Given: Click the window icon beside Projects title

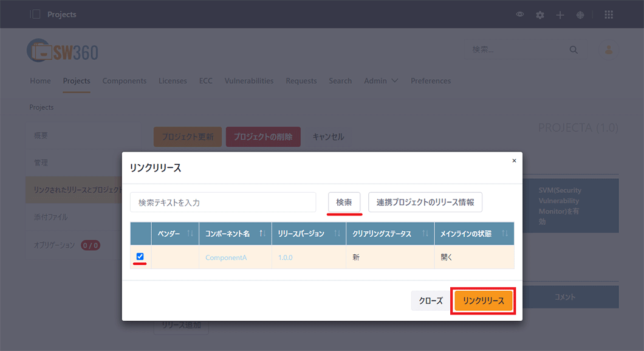Looking at the screenshot, I should [35, 14].
